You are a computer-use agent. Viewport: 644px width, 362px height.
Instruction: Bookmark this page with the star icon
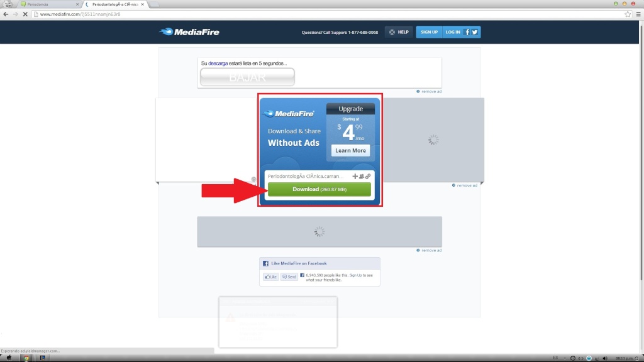628,14
